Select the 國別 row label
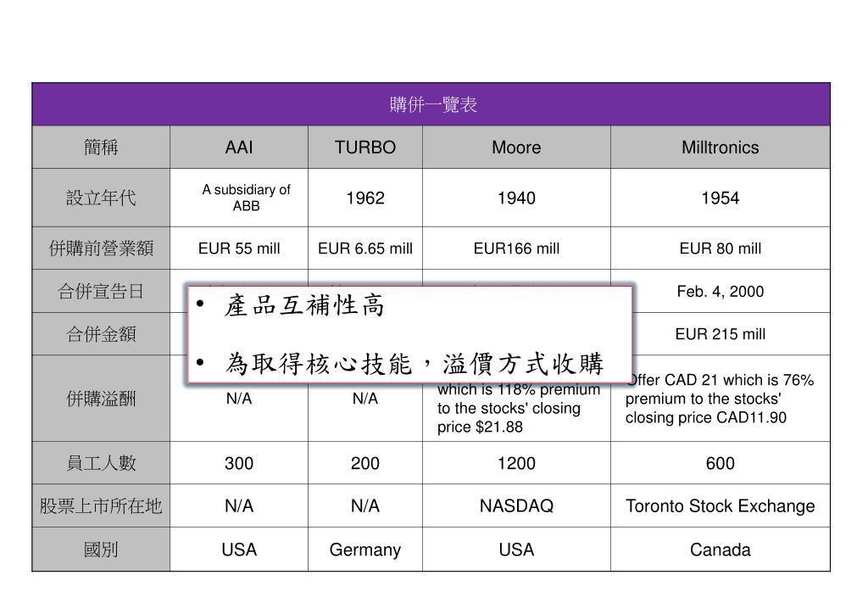Viewport: 868px width, 614px height. pyautogui.click(x=101, y=550)
